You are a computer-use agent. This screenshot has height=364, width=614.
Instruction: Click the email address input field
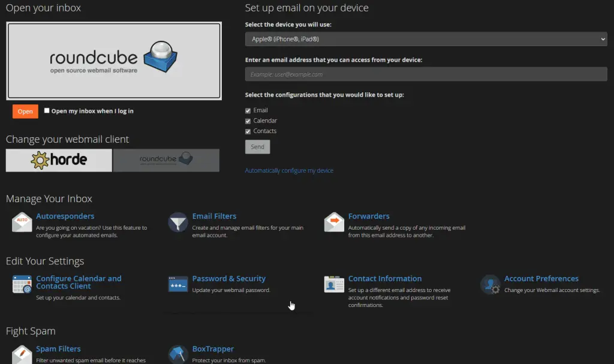click(x=426, y=74)
